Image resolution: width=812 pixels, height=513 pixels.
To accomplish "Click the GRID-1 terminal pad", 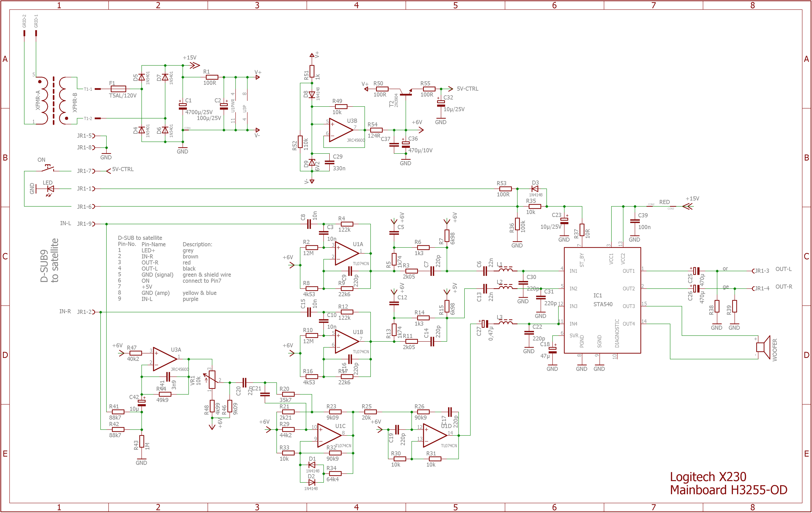I will [36, 33].
